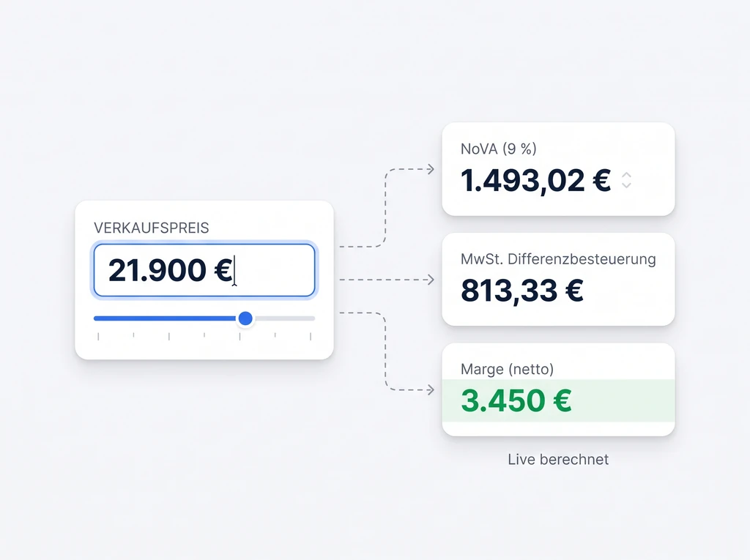Click the blue slider handle under the price
The image size is (750, 560).
[245, 318]
